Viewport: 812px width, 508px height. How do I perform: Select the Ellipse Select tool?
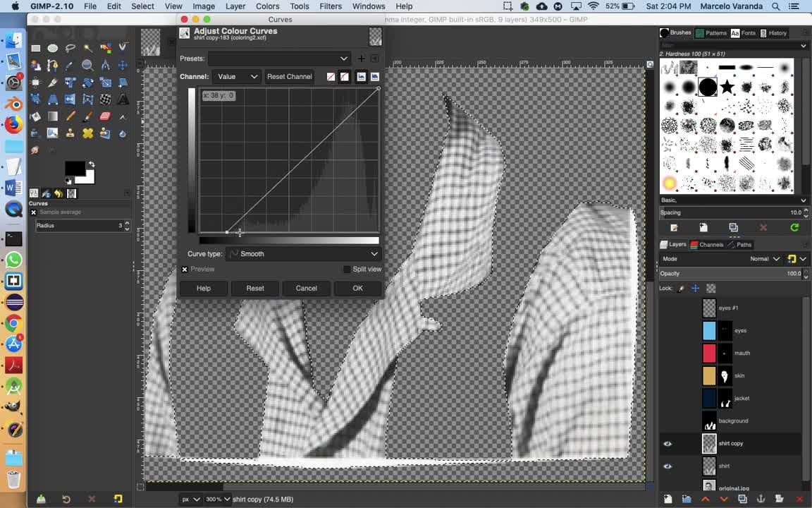coord(53,48)
